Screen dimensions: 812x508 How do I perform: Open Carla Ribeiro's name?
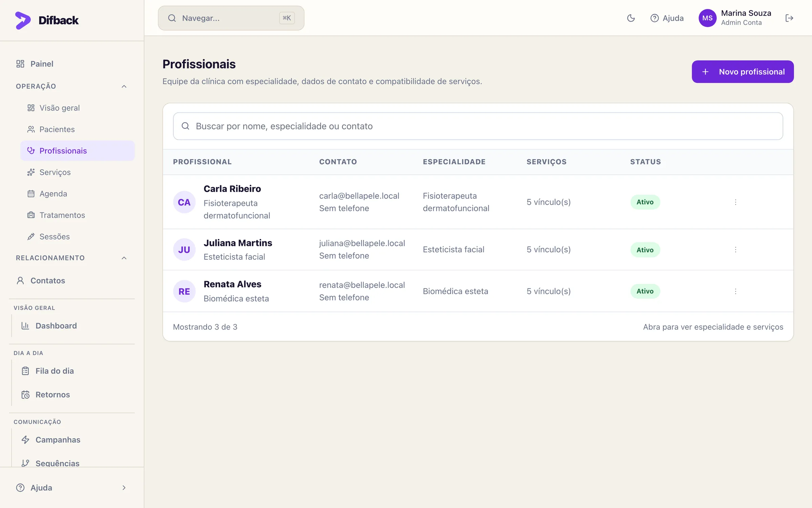[x=232, y=189]
